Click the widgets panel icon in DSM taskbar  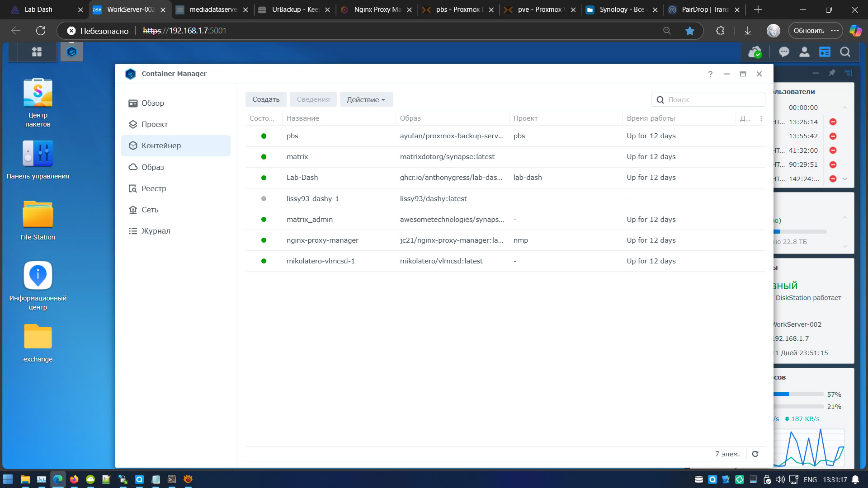825,52
